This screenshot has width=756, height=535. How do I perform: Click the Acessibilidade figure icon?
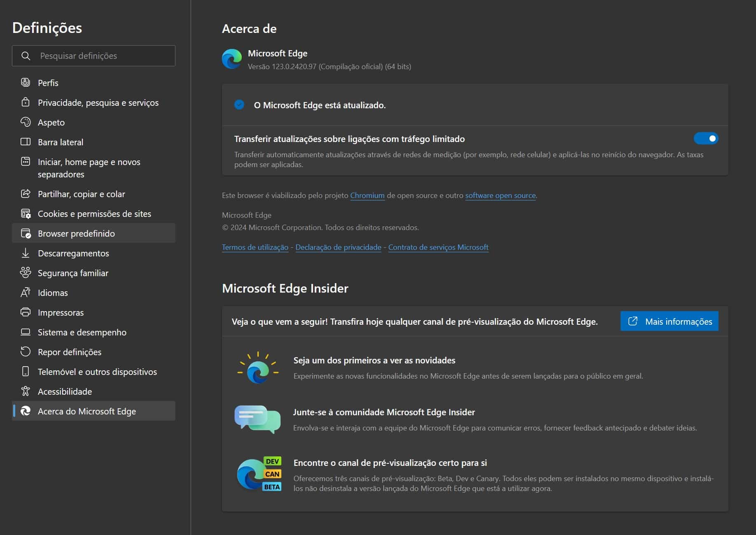pos(26,391)
